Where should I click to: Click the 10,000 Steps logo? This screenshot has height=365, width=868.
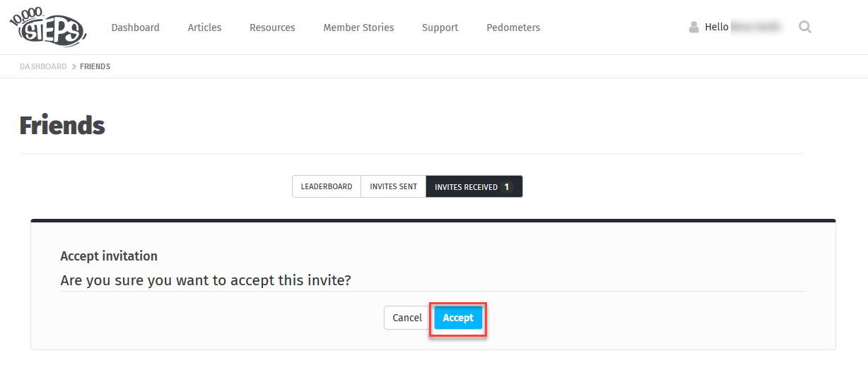click(47, 26)
